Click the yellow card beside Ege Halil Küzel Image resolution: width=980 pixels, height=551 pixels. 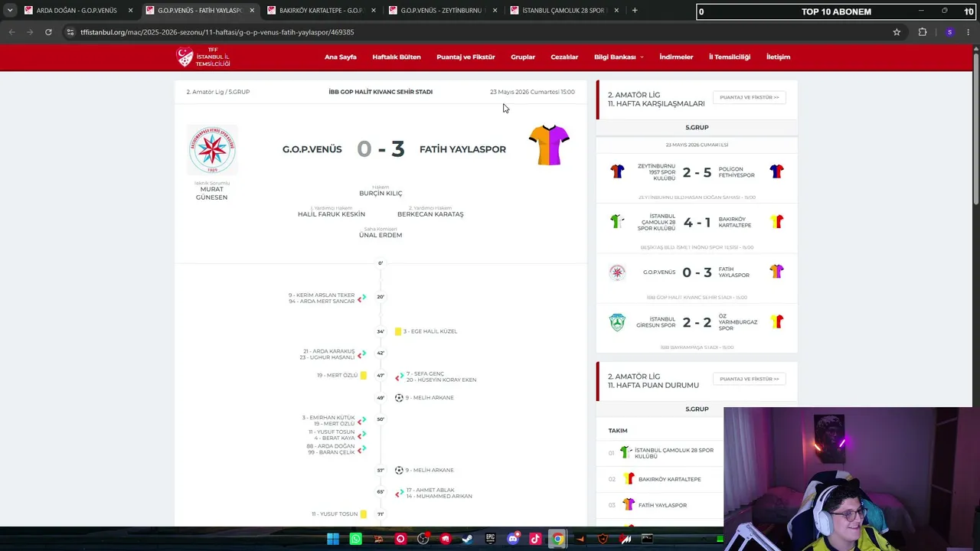tap(398, 331)
